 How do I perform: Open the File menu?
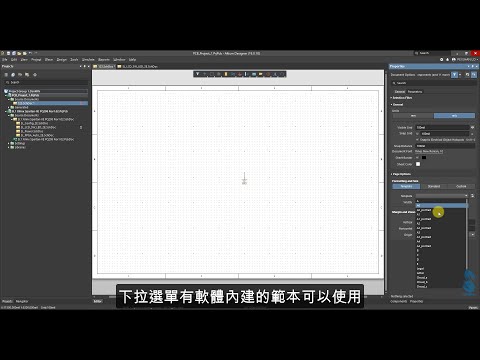tap(5, 59)
